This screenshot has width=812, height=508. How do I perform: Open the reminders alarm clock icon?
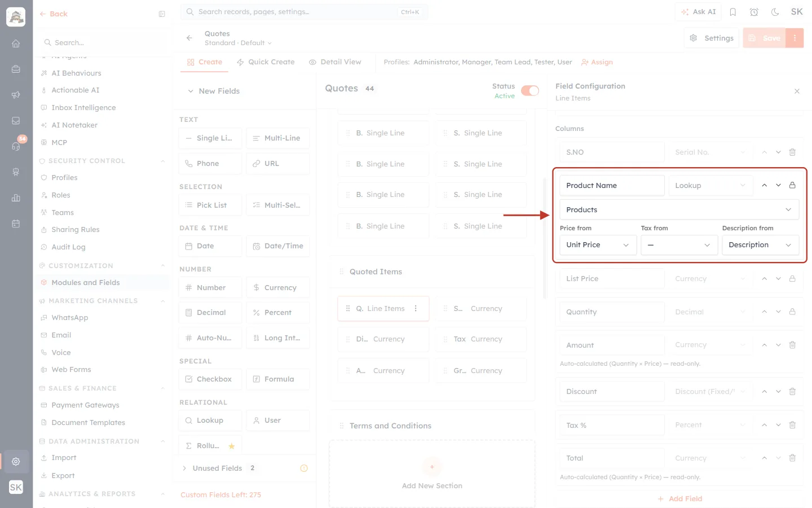point(754,12)
